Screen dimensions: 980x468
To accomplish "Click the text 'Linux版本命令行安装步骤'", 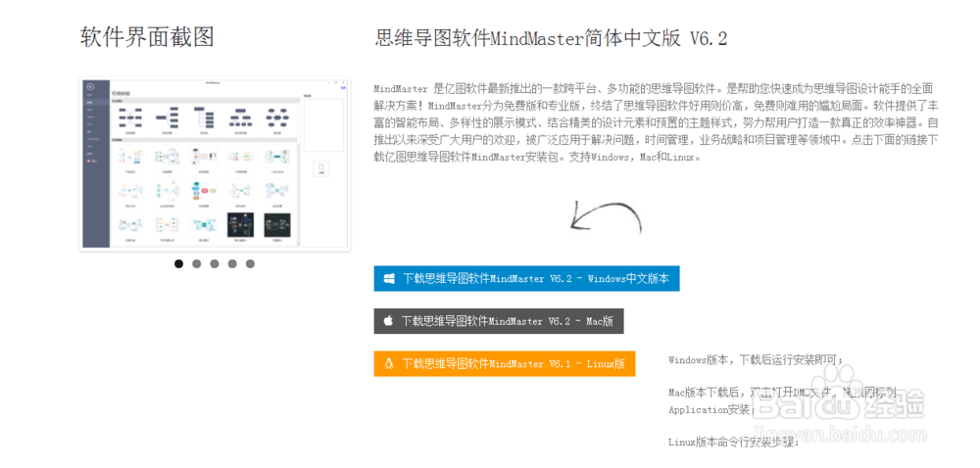I will pos(734,442).
